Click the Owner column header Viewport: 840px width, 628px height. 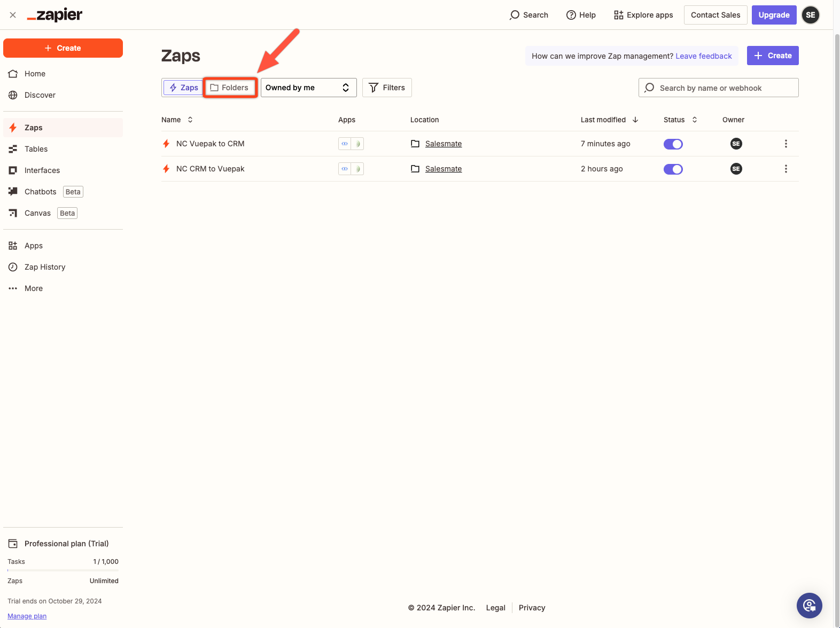(733, 120)
